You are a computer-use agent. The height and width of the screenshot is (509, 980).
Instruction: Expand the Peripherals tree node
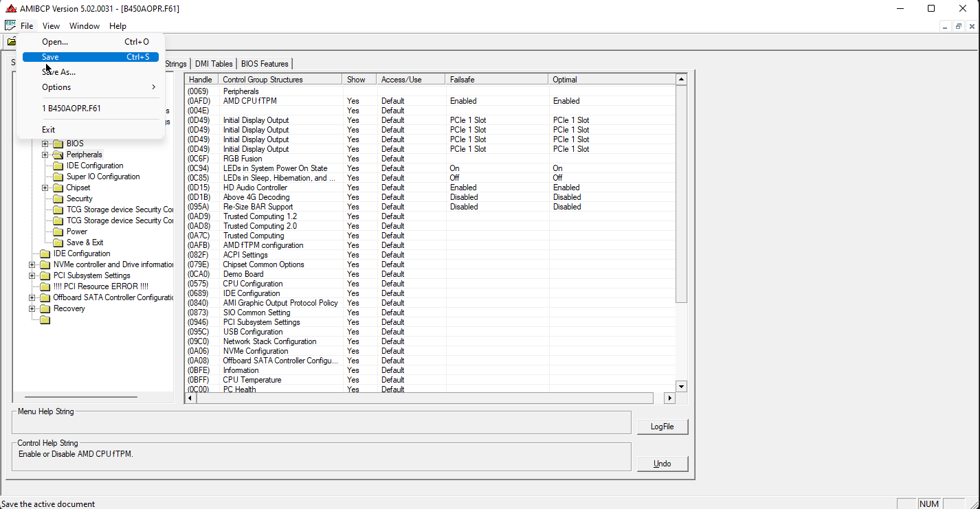(x=45, y=155)
